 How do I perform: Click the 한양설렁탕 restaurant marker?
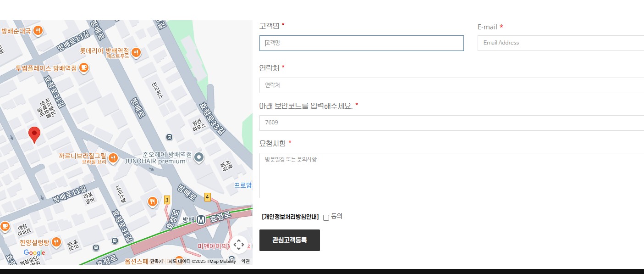pyautogui.click(x=56, y=242)
